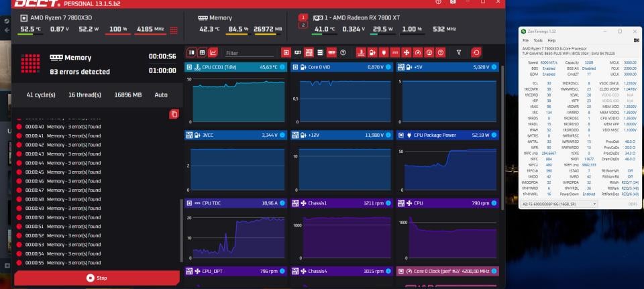Click the '16 thread(s)' value

click(x=85, y=95)
